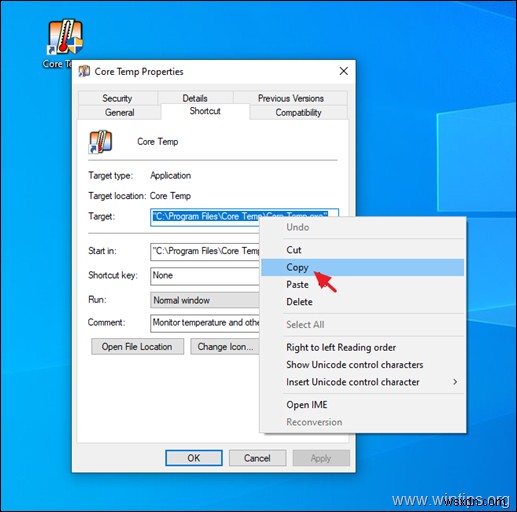The image size is (517, 512).
Task: Click the Cancel button
Action: click(257, 458)
